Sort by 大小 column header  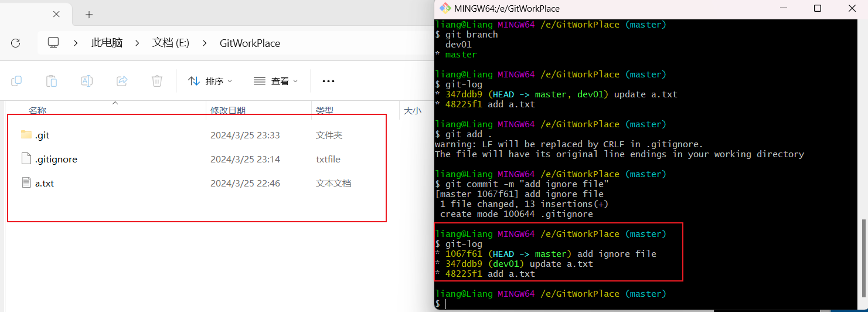click(x=413, y=110)
